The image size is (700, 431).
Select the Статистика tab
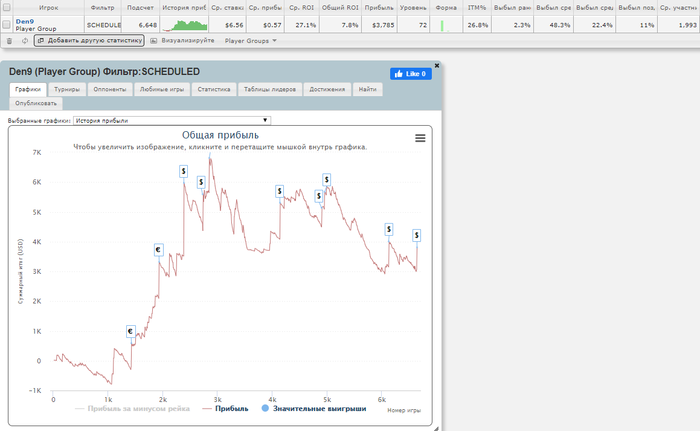click(214, 89)
